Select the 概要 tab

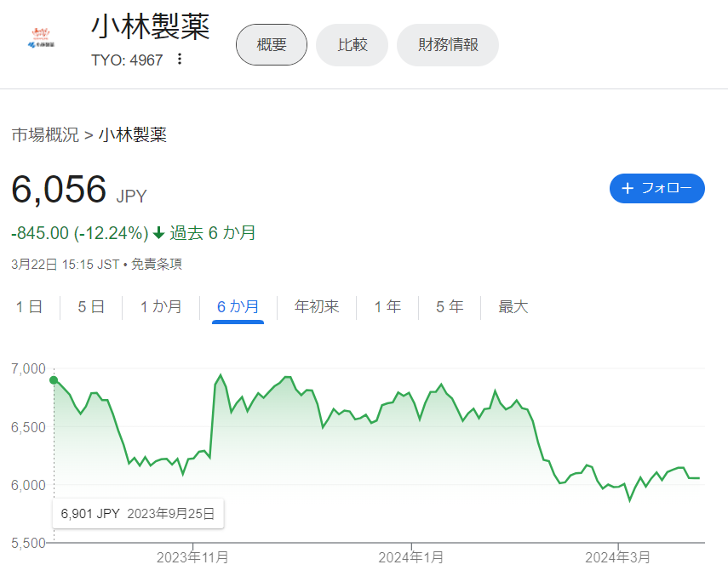coord(271,45)
